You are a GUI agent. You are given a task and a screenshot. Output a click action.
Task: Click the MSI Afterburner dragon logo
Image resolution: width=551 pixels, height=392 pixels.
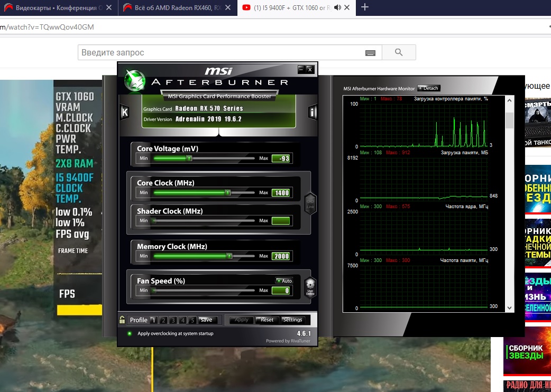click(x=135, y=80)
